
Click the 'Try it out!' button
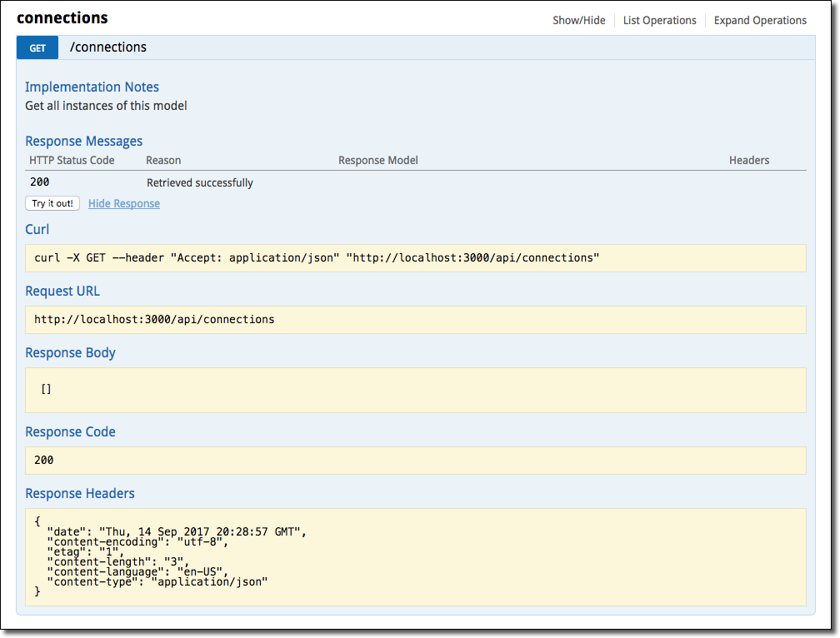(x=52, y=203)
